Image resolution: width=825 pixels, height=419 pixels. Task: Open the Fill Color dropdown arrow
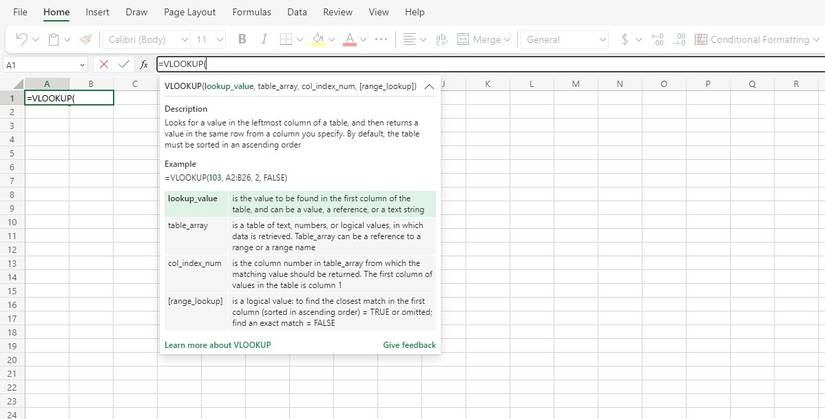(x=331, y=39)
